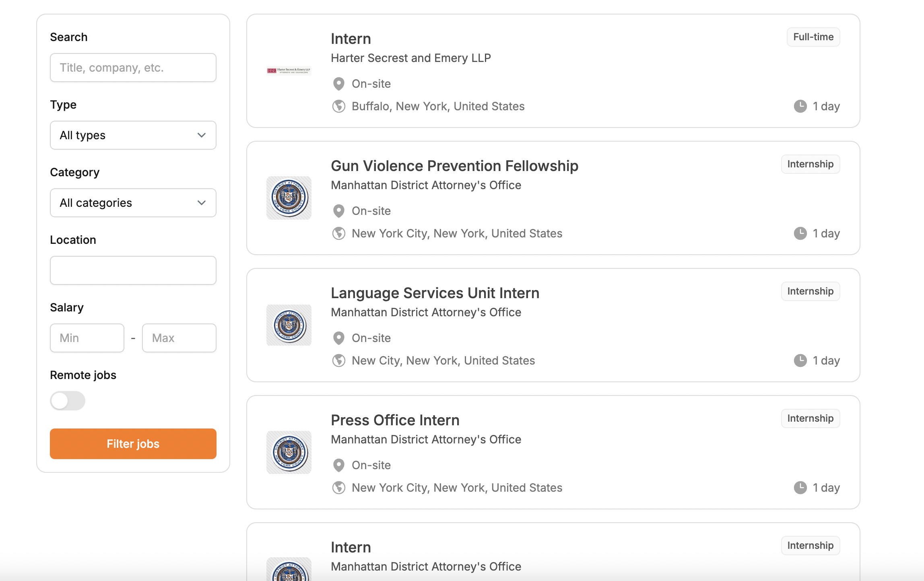This screenshot has width=924, height=581.
Task: Open the Manhattan DA Intern posting at bottom
Action: pyautogui.click(x=351, y=547)
